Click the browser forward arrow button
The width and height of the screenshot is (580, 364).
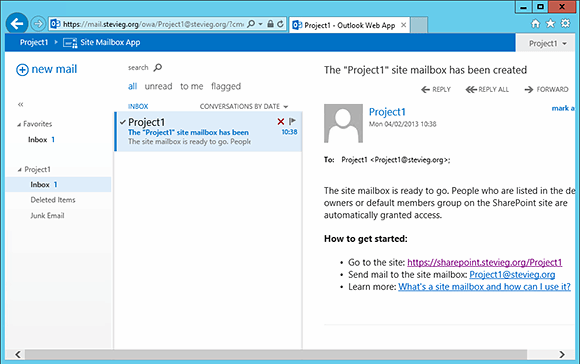38,24
